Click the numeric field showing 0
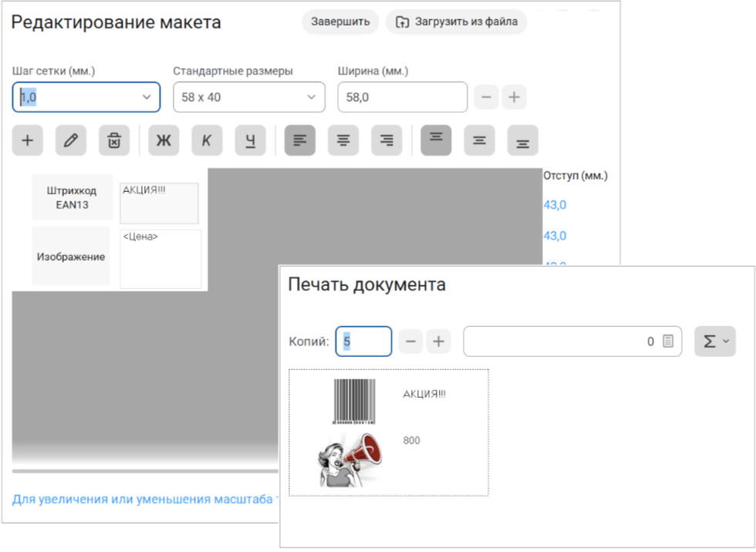The image size is (756, 552). 572,342
